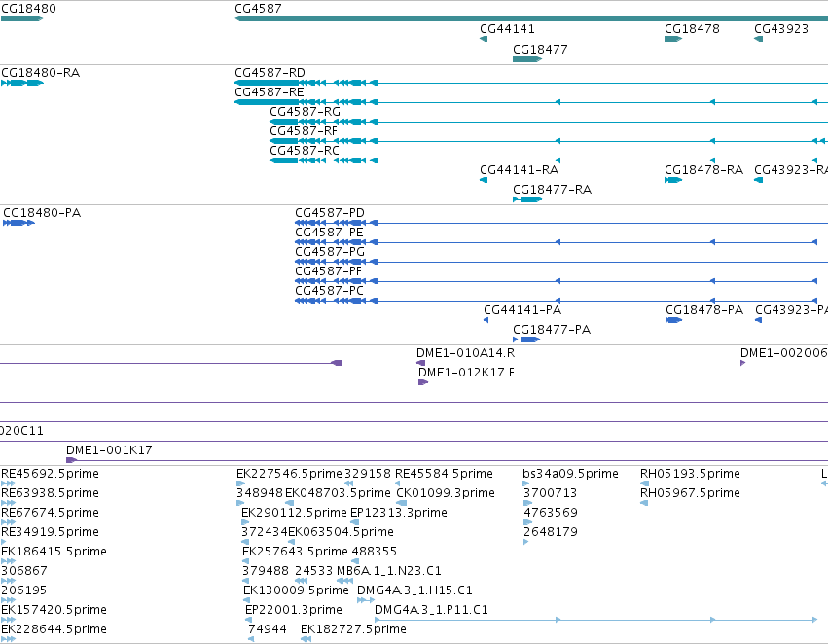
Task: Select transcript CG4587-RE label
Action: tap(270, 92)
